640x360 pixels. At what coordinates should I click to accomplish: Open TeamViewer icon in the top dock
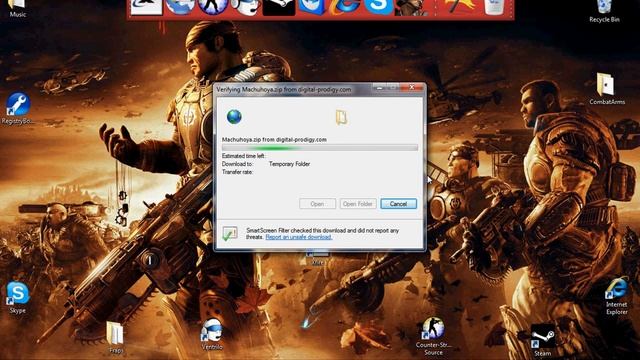[x=312, y=7]
